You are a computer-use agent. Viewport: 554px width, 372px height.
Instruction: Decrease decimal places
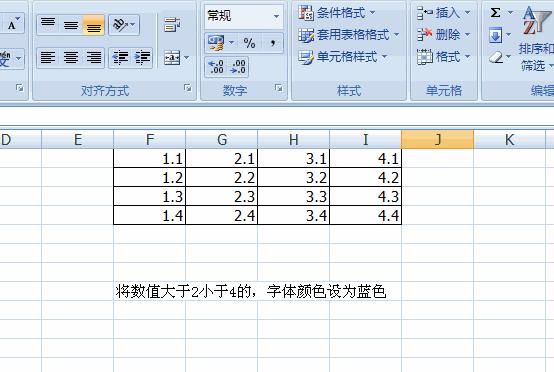[238, 66]
